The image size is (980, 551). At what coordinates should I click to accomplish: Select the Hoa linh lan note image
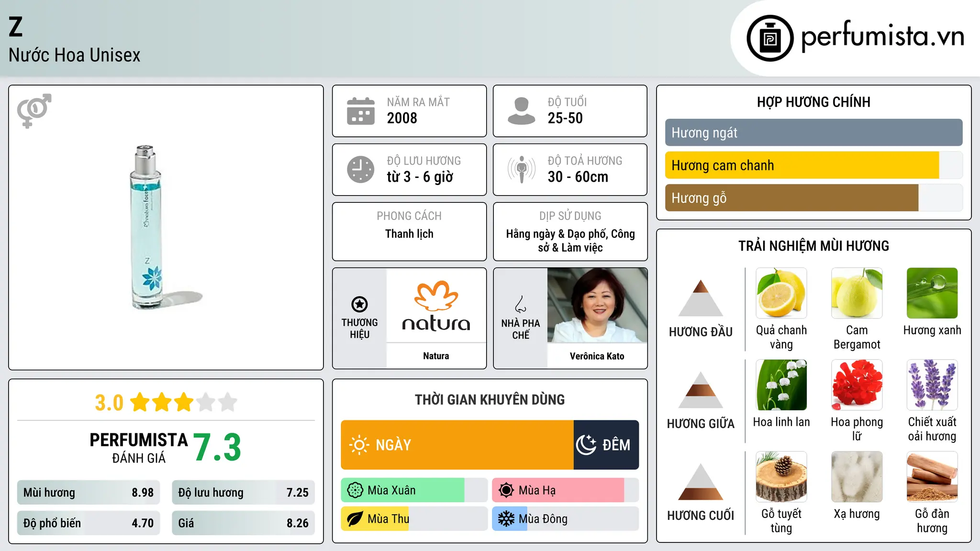(x=781, y=385)
